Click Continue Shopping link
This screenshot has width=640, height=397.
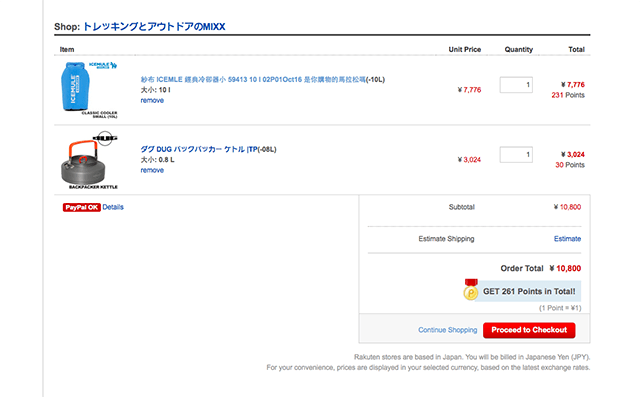pos(447,330)
